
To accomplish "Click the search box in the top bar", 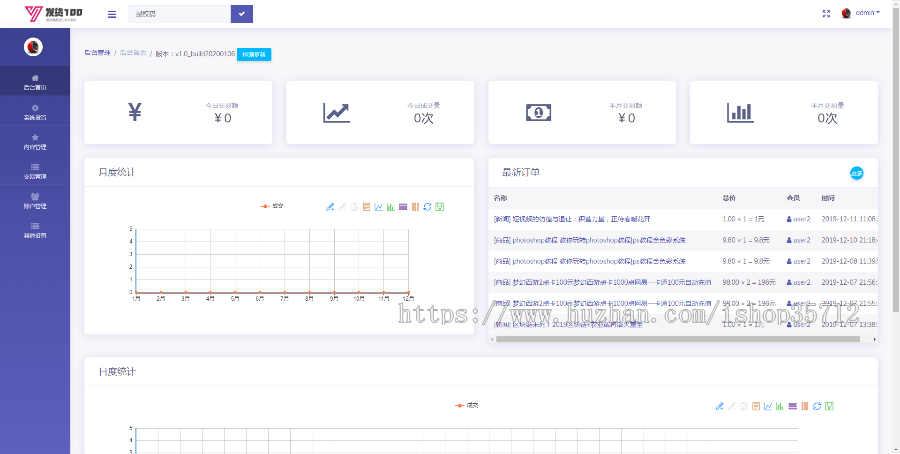I will [x=180, y=14].
